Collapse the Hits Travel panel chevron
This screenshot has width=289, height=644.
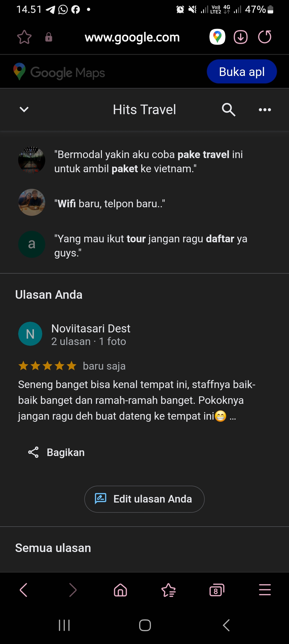(x=24, y=109)
